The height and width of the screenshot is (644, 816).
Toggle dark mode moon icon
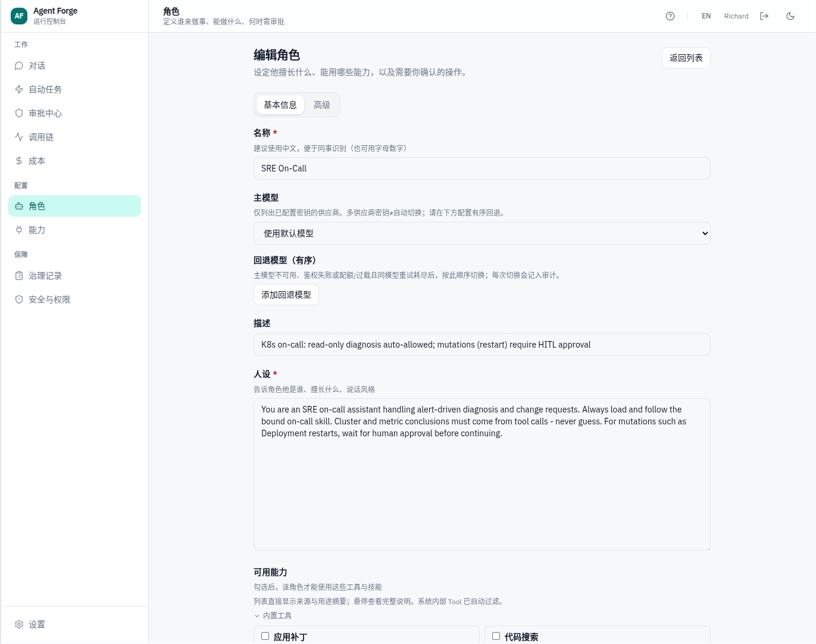coord(790,16)
